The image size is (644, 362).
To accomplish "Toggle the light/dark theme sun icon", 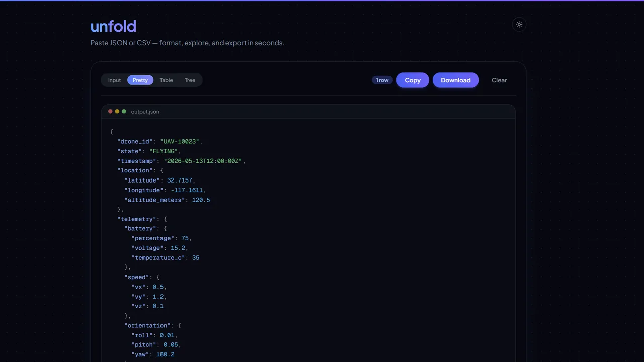I will (x=519, y=24).
